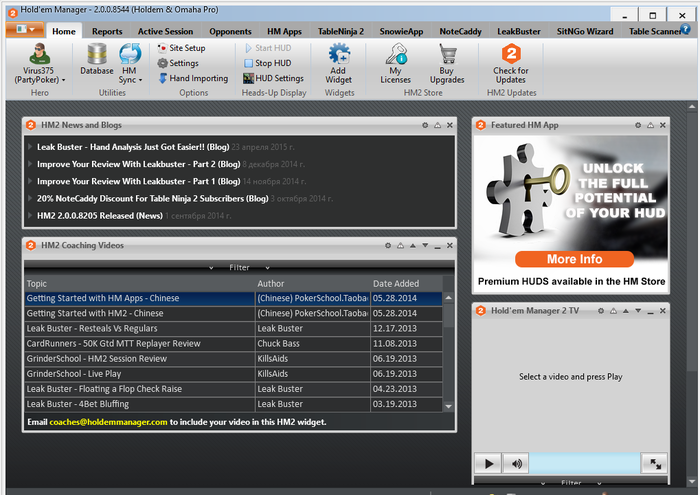The image size is (700, 495).
Task: Open the NoteCaddy tab
Action: (460, 31)
